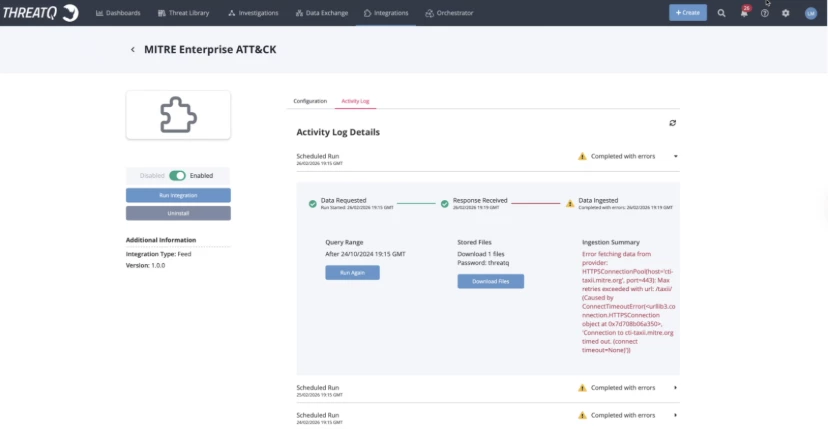Open the help question mark icon
Screen dimensions: 828x430
click(765, 13)
